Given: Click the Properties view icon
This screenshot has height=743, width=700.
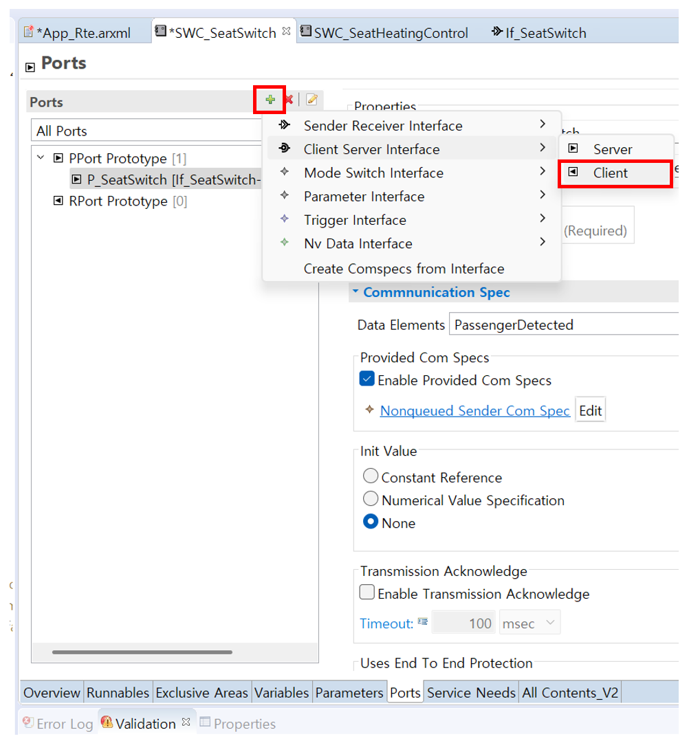Looking at the screenshot, I should tap(205, 722).
